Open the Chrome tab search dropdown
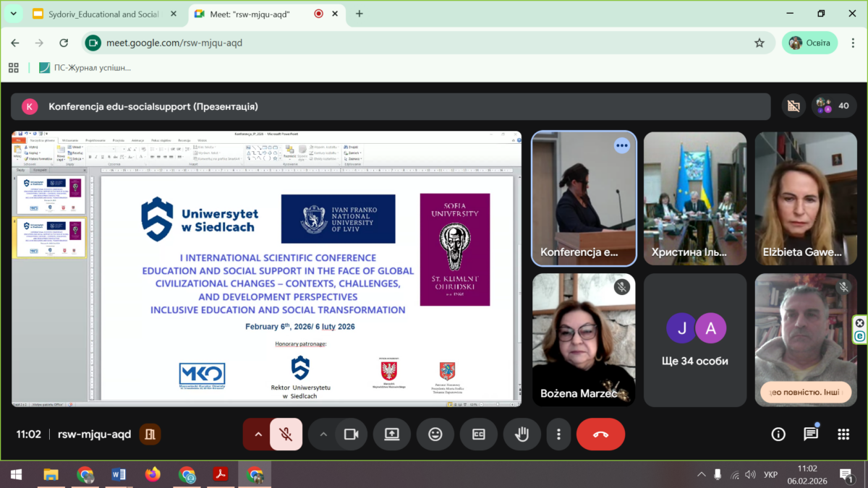This screenshot has height=488, width=868. [x=13, y=14]
